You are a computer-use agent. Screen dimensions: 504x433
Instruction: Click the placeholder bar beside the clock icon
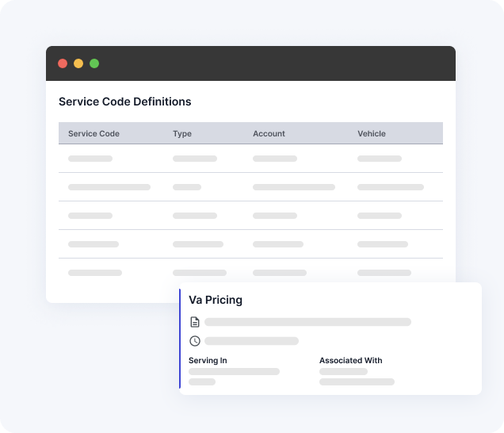251,341
